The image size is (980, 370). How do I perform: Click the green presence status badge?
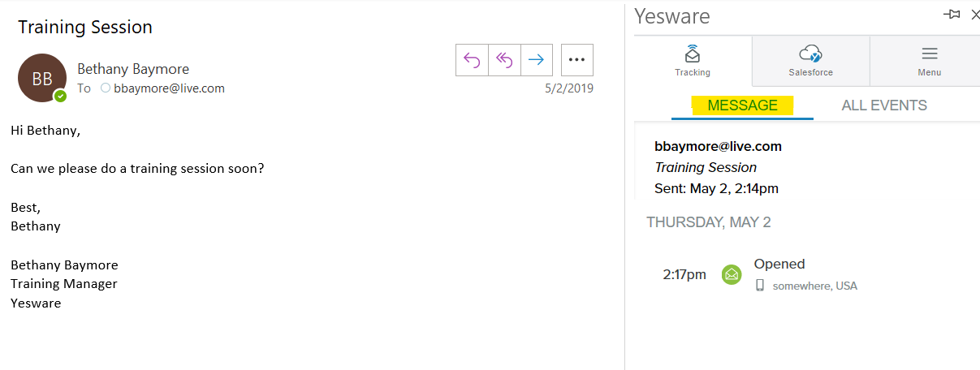(60, 96)
